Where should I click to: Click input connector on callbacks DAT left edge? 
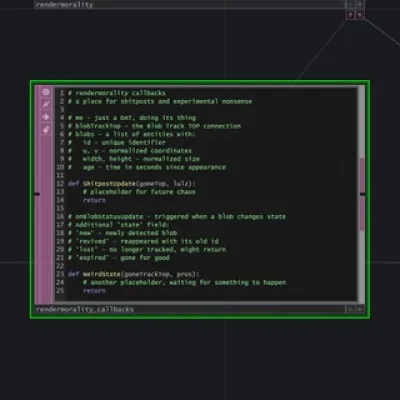[37, 194]
